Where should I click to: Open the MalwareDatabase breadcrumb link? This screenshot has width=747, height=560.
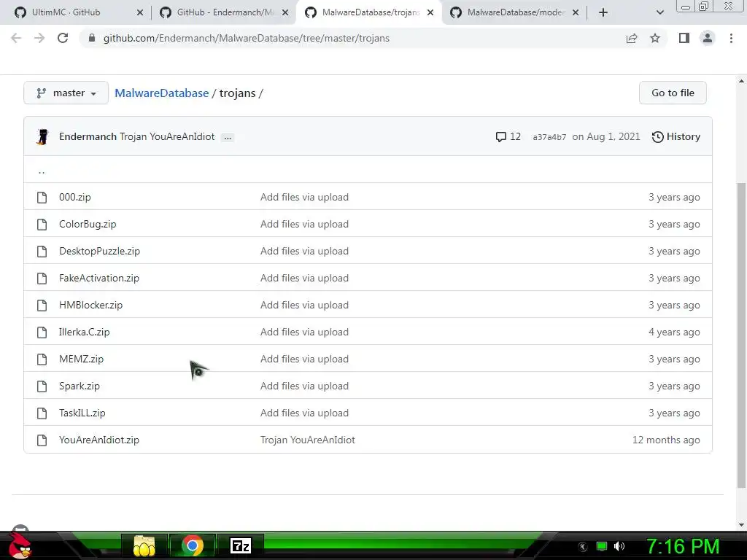click(x=161, y=93)
